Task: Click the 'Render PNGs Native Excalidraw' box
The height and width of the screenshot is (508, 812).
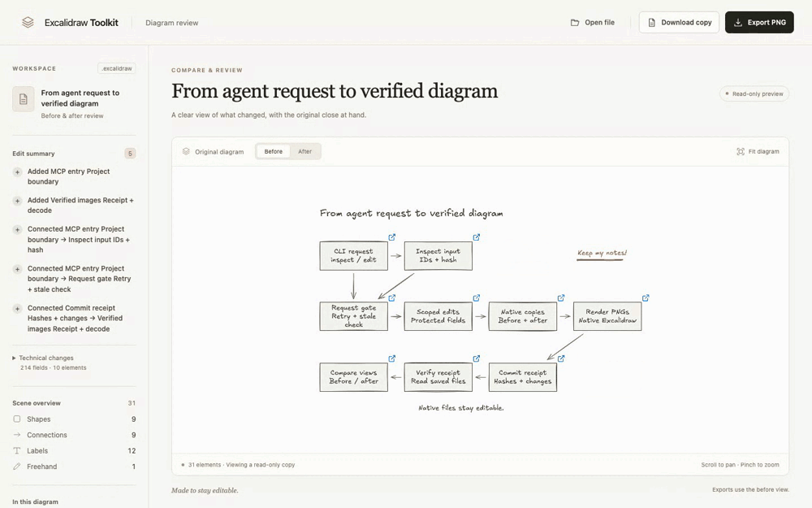Action: [607, 316]
